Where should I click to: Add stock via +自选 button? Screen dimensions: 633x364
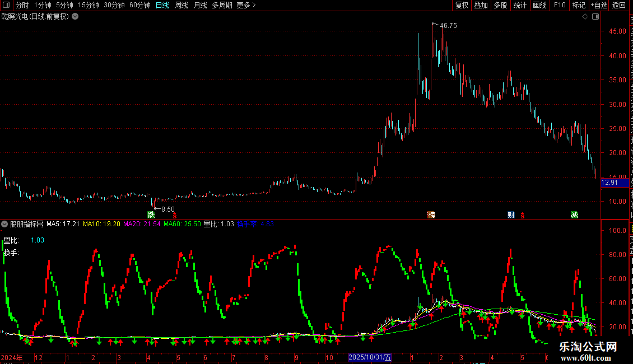tap(599, 5)
